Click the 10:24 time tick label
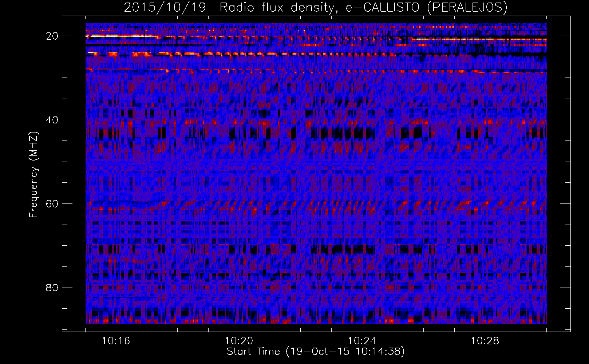 pos(362,341)
